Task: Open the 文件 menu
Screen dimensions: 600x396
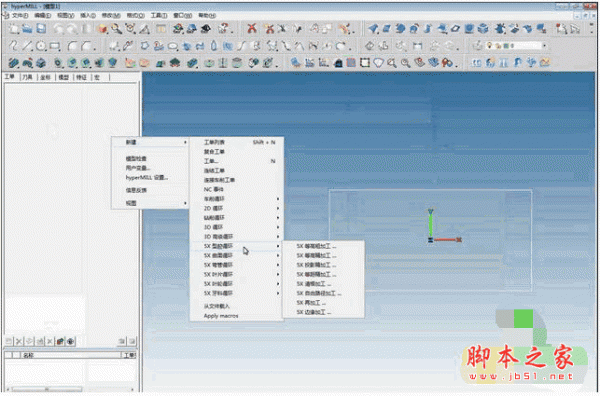Action: pyautogui.click(x=20, y=15)
